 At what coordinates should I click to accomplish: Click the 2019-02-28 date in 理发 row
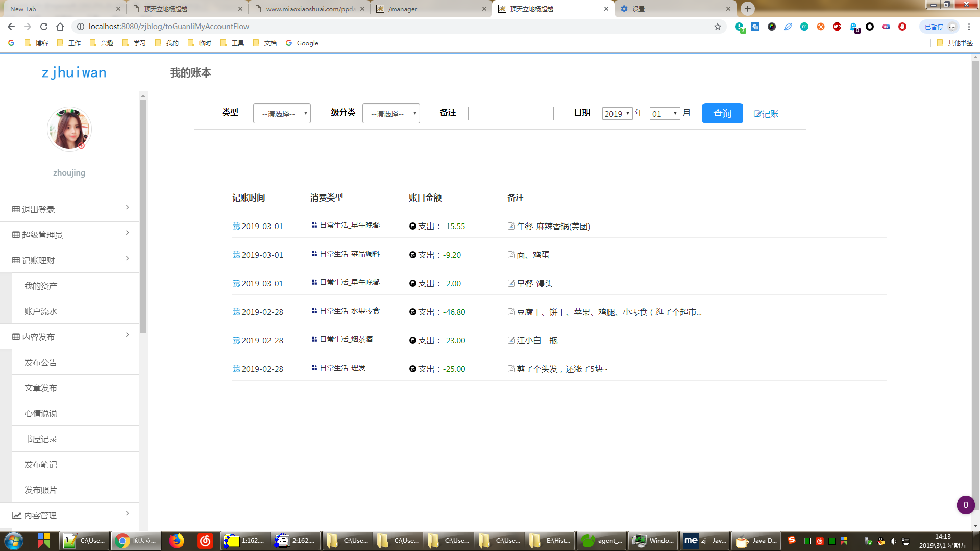coord(262,369)
